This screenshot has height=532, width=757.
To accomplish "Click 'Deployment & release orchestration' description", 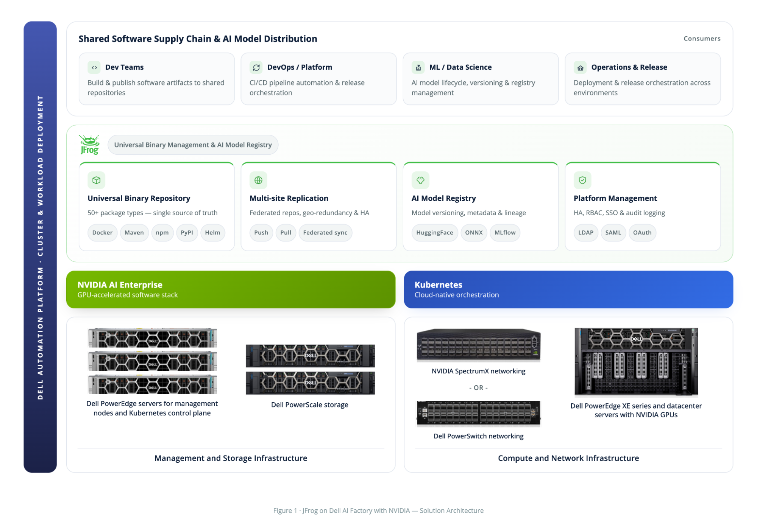I will (642, 88).
